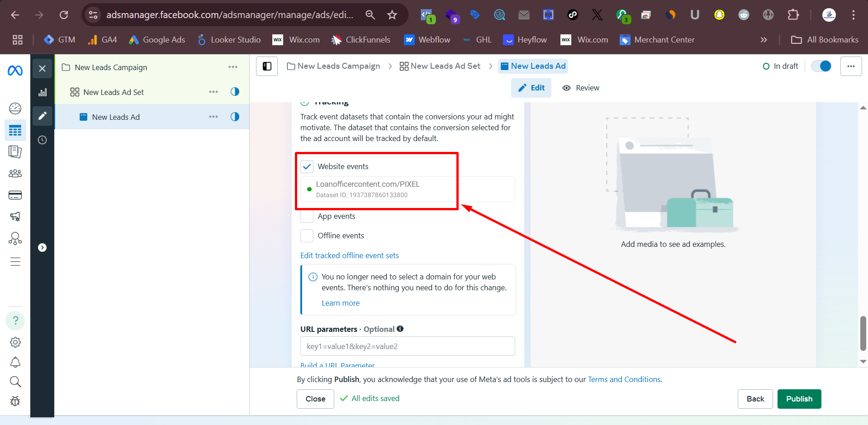Open the Billing card icon in sidebar
Image resolution: width=868 pixels, height=425 pixels.
click(15, 195)
